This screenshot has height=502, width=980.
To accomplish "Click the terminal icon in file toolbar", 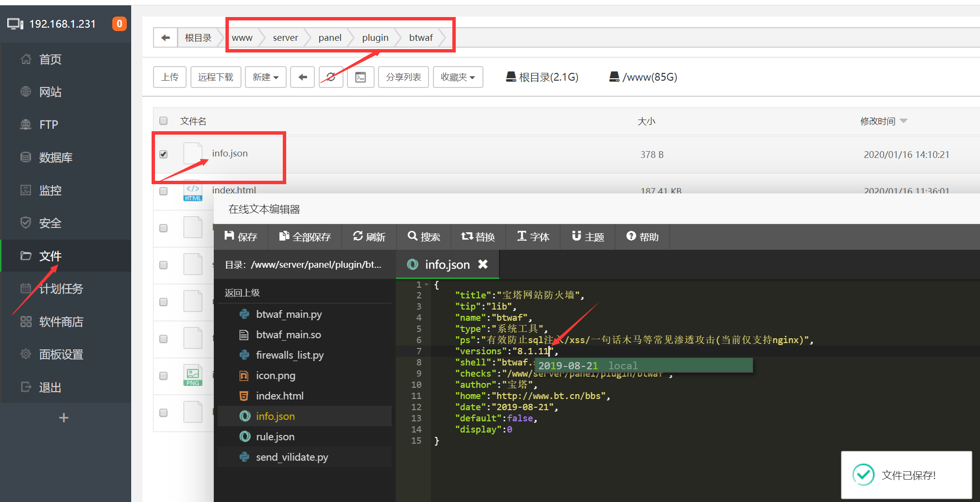I will pyautogui.click(x=361, y=77).
